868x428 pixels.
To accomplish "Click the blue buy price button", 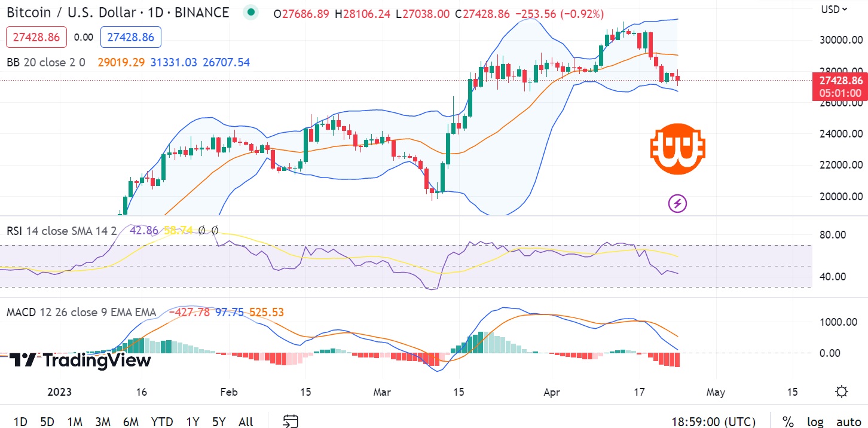I will pyautogui.click(x=131, y=37).
